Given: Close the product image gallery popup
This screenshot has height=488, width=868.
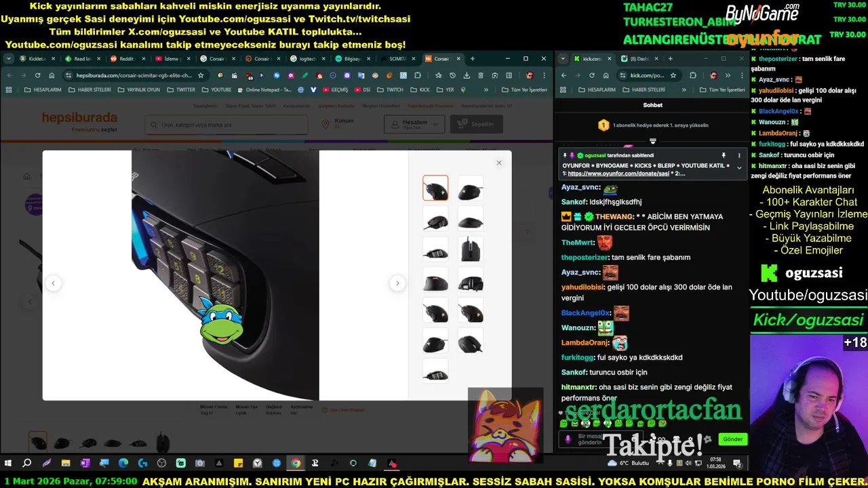Looking at the screenshot, I should (499, 163).
